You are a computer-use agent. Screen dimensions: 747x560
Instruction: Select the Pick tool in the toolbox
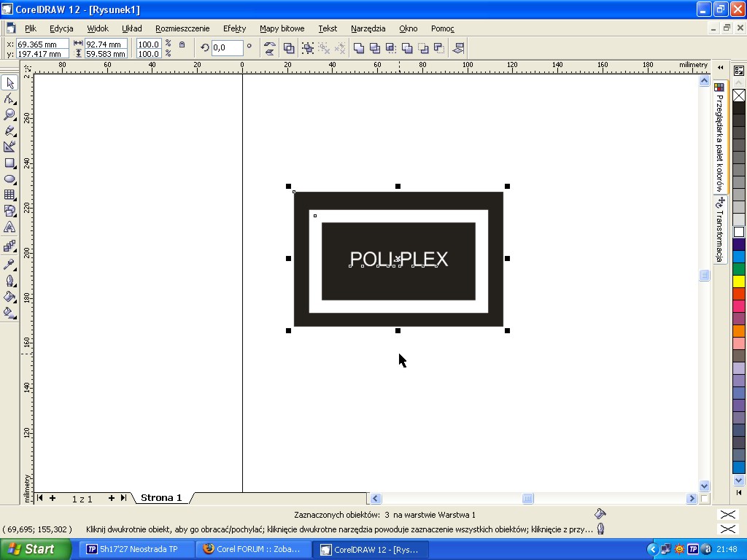pos(9,83)
